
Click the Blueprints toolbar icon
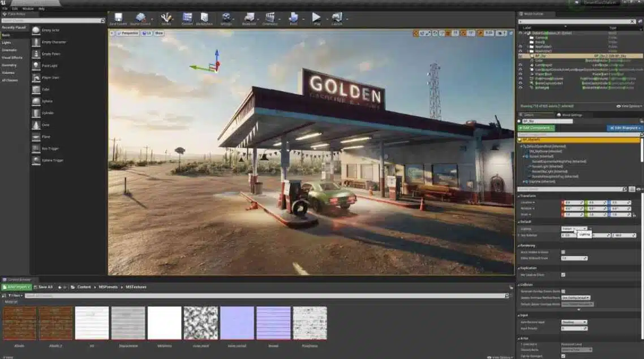click(x=249, y=19)
